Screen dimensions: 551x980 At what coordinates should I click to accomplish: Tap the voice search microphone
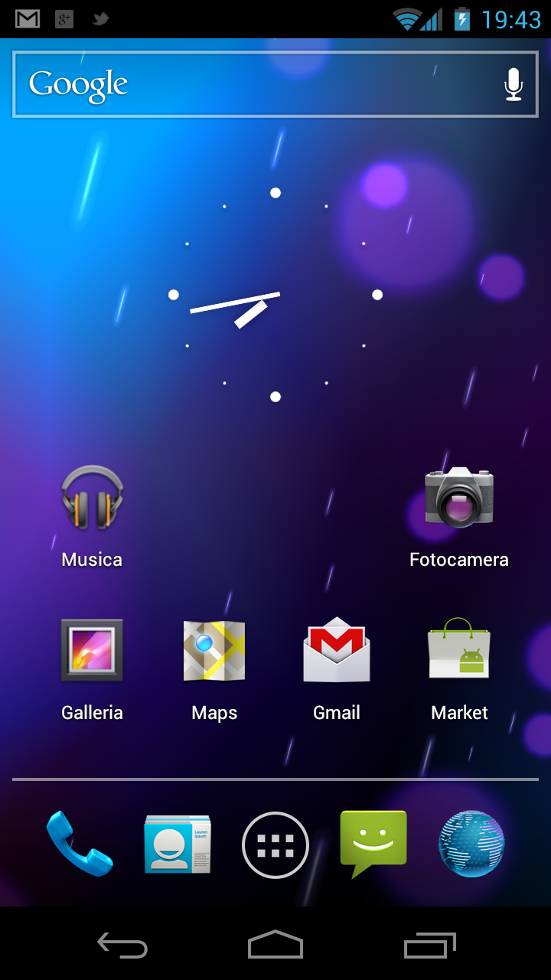514,84
